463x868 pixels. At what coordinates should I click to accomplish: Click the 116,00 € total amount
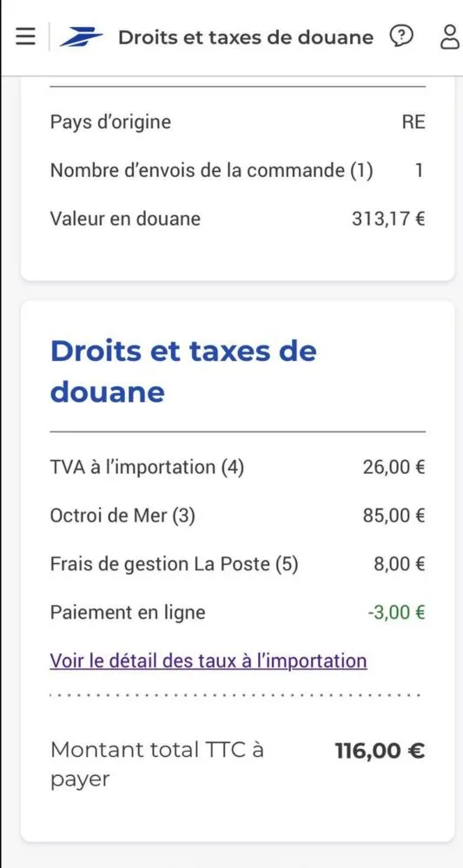380,751
